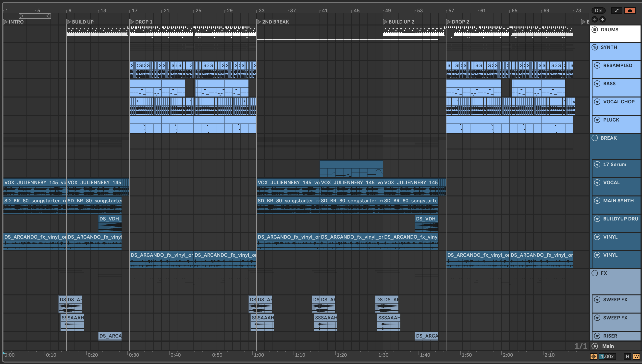Click the 1.00x zoom value field

pos(607,356)
